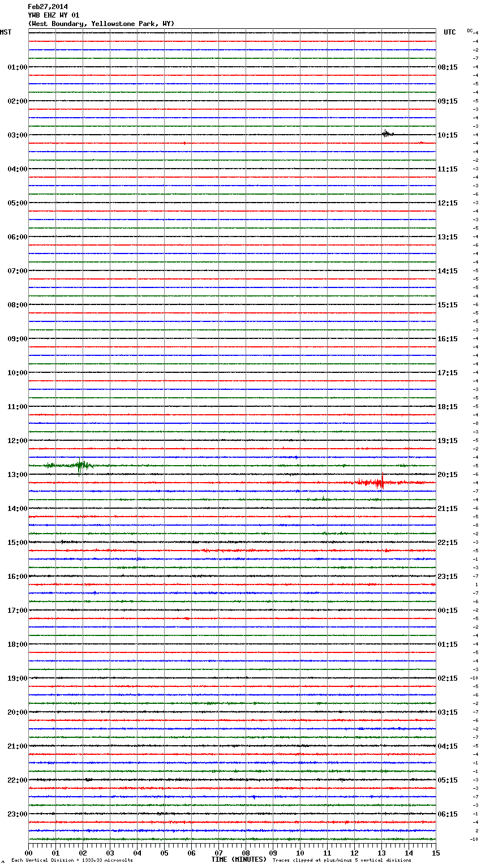Click the "12:00" MST time label
The width and height of the screenshot is (481, 868).
[x=18, y=441]
